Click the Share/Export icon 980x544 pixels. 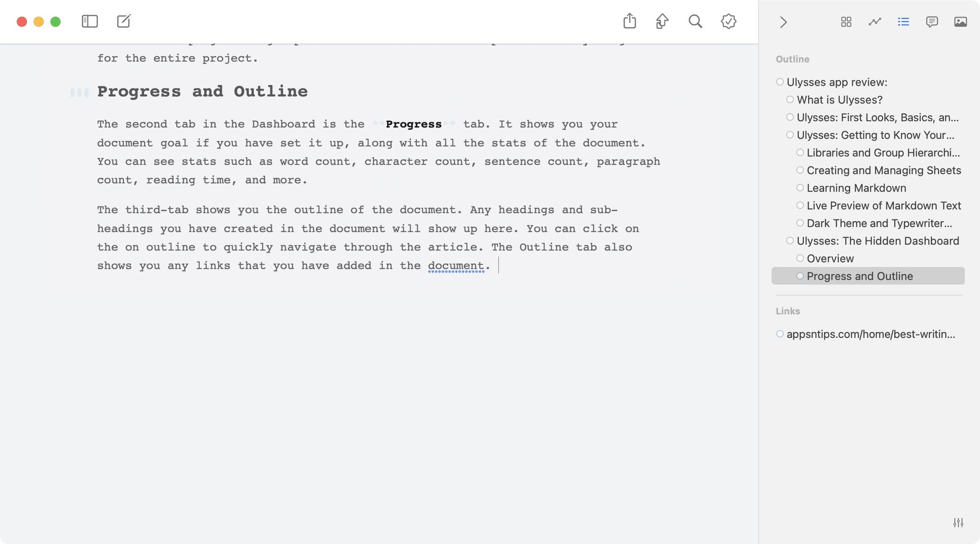pyautogui.click(x=630, y=21)
